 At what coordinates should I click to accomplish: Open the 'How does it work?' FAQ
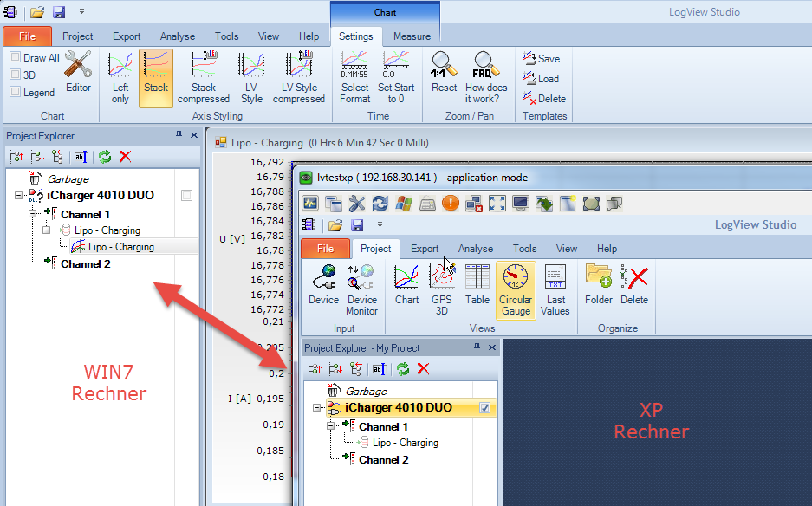(x=486, y=78)
